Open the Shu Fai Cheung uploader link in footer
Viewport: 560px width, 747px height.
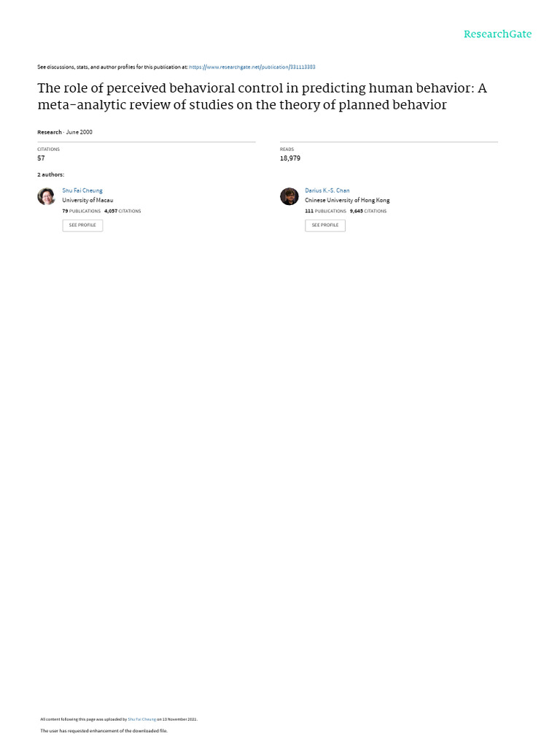point(141,719)
